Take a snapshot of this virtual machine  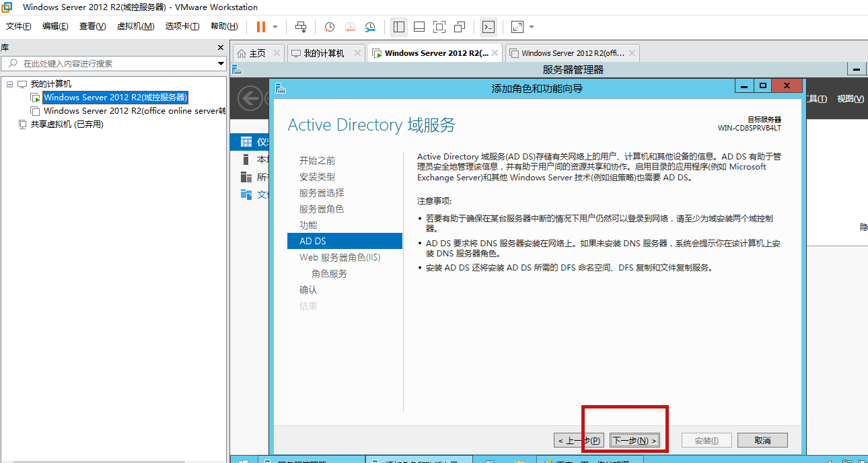(329, 27)
